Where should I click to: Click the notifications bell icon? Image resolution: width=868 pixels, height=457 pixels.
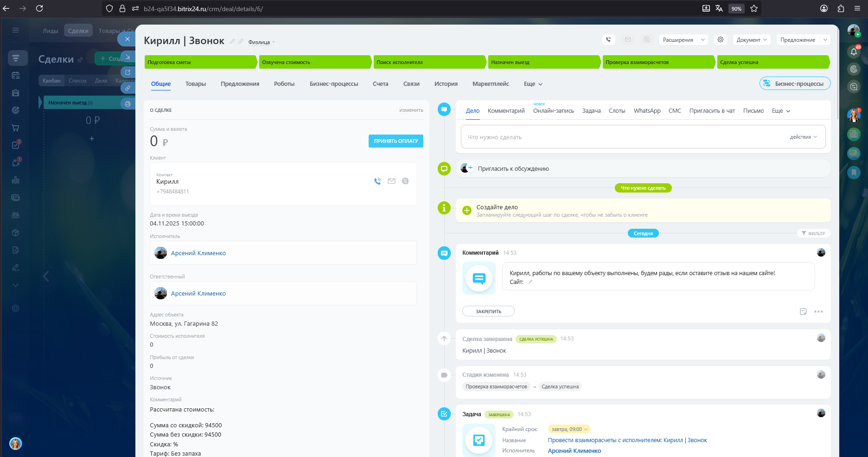coord(854,51)
